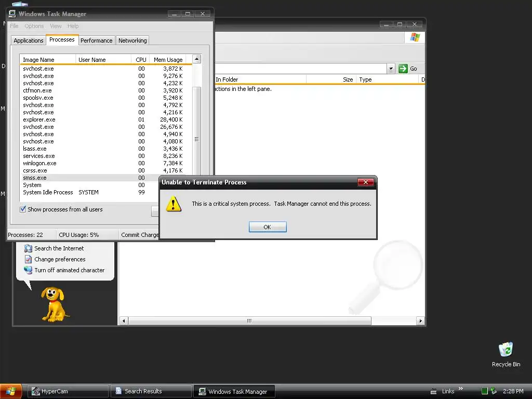Select the ctfmon.exe process row
The height and width of the screenshot is (399, 532).
[x=106, y=90]
